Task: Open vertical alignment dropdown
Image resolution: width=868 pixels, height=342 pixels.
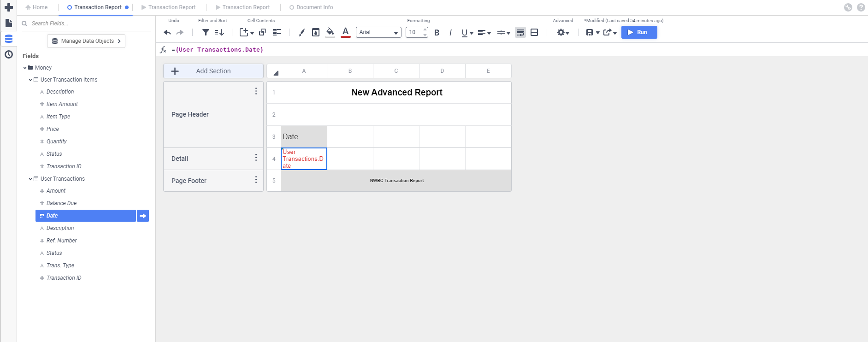Action: pos(503,32)
